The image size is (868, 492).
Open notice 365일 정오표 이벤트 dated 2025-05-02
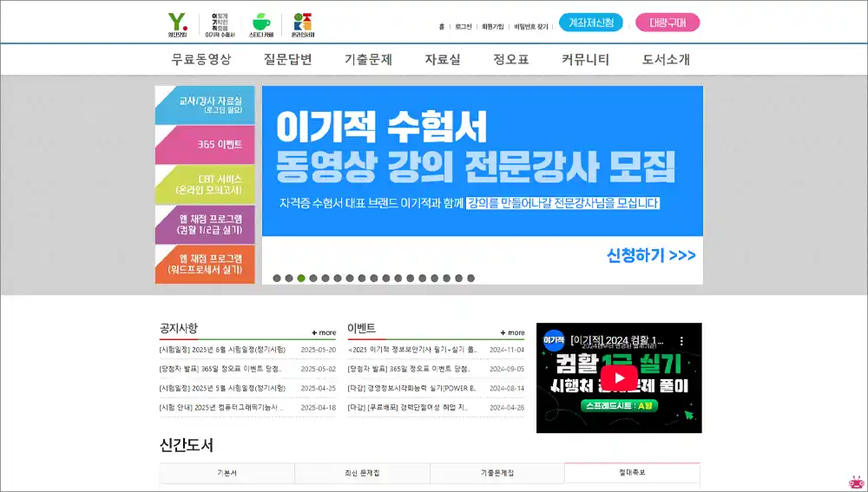click(220, 369)
